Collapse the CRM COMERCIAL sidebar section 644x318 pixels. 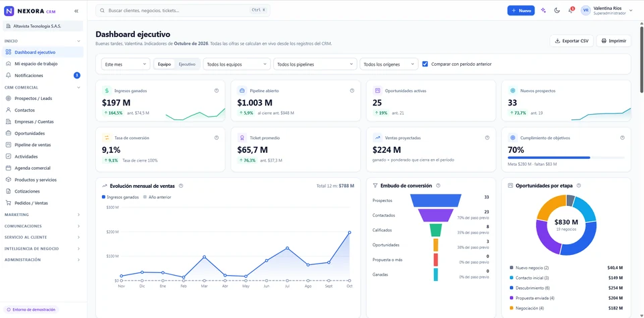[43, 87]
